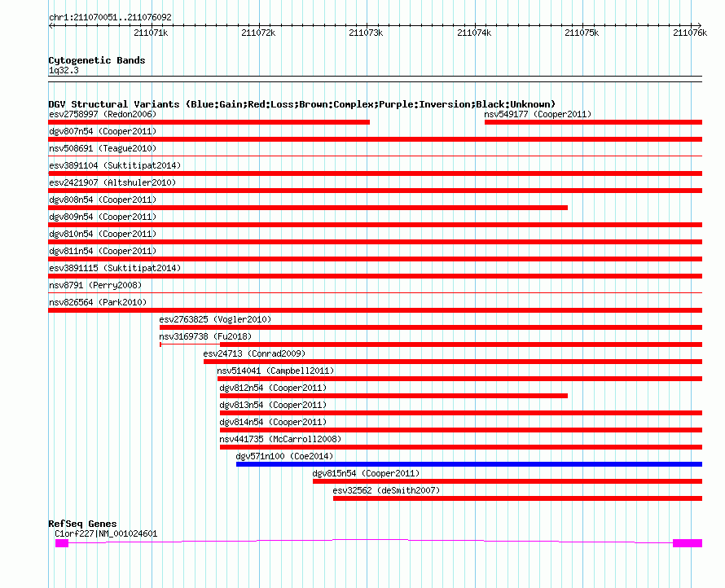Click the esv2758997 (Redon2006) variant label
Image resolution: width=725 pixels, height=588 pixels.
[103, 114]
